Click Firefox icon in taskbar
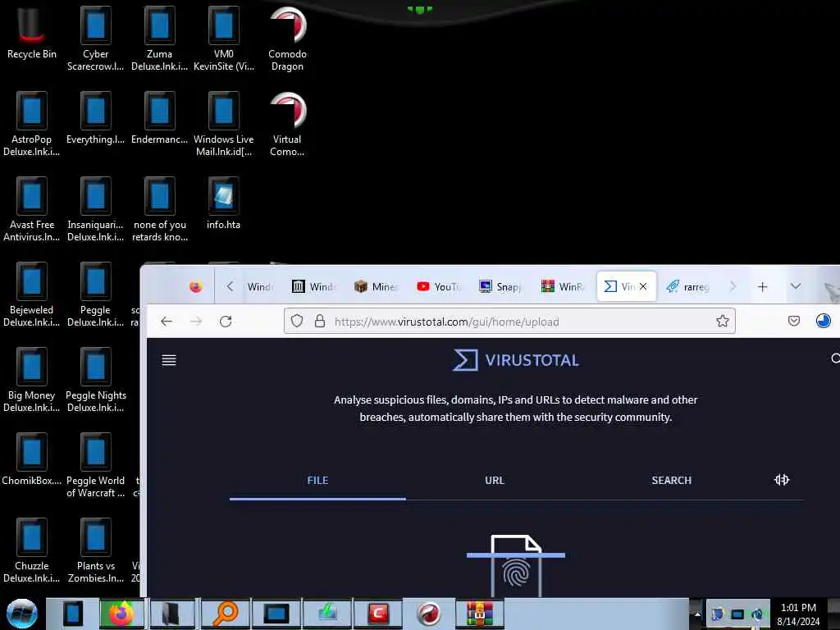Image resolution: width=840 pixels, height=630 pixels. click(121, 614)
